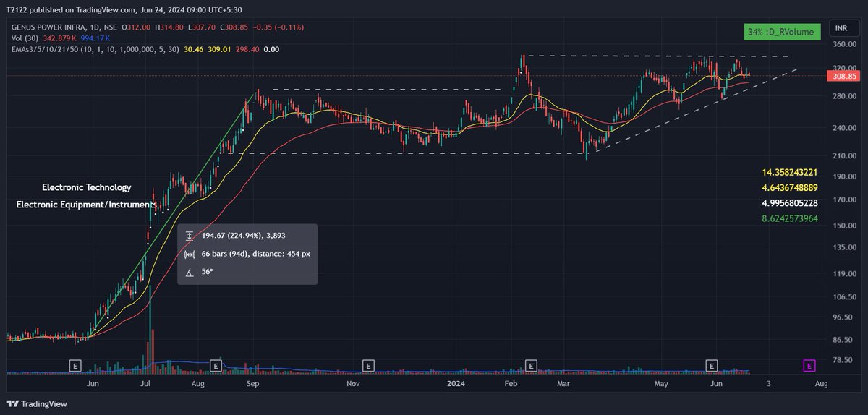Click the Nov time axis label
Image resolution: width=868 pixels, height=415 pixels.
[x=352, y=384]
